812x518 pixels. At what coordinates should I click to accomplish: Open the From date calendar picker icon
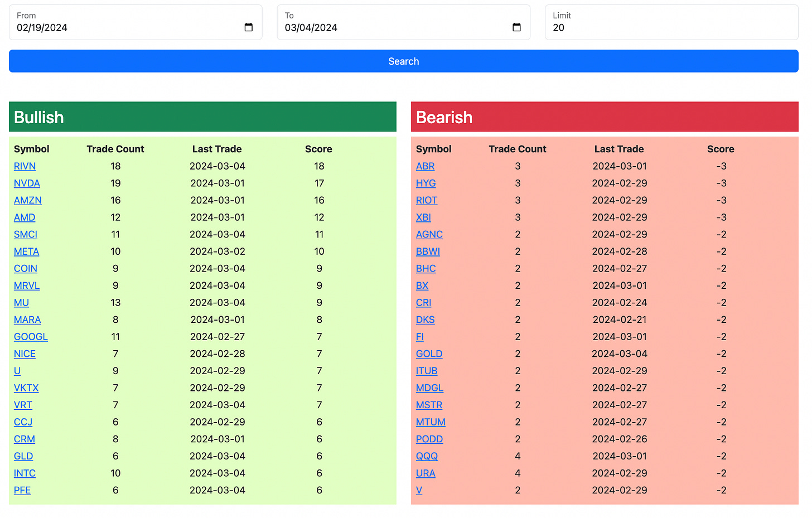point(249,27)
